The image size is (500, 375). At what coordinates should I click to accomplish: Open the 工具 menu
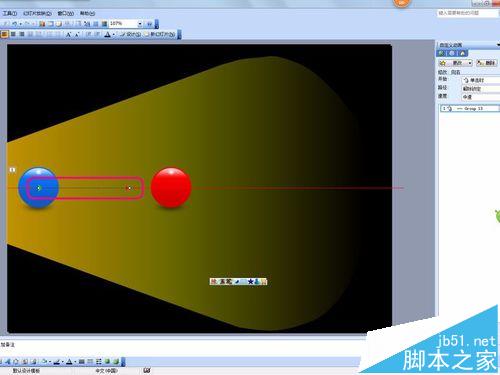pyautogui.click(x=10, y=13)
